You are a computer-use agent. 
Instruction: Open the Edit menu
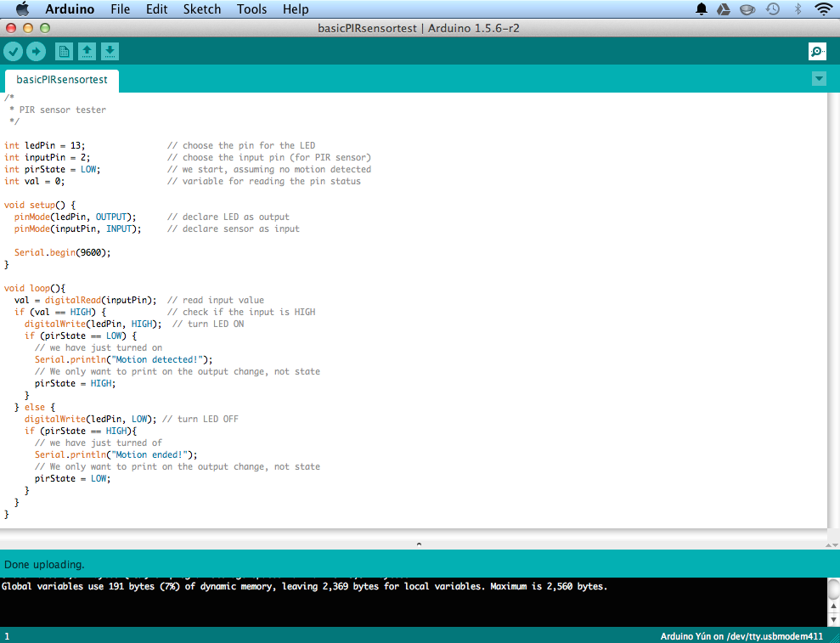156,9
